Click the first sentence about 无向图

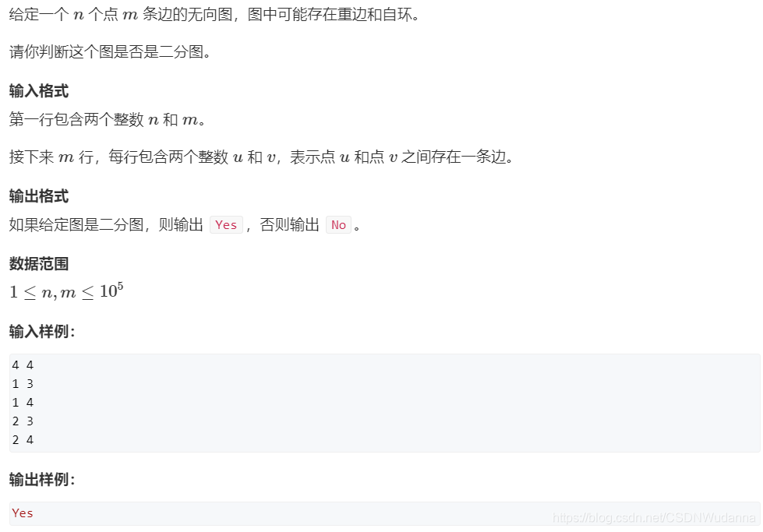pos(214,15)
